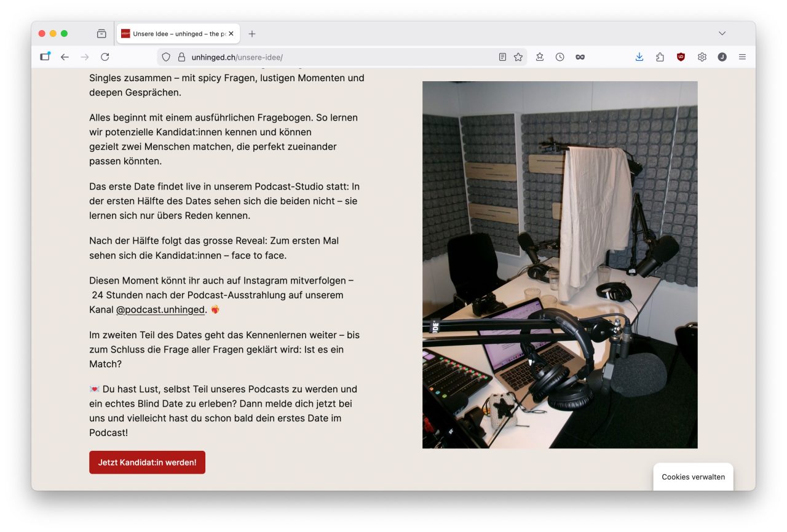The width and height of the screenshot is (787, 532).
Task: Go back to the previous page
Action: [65, 57]
